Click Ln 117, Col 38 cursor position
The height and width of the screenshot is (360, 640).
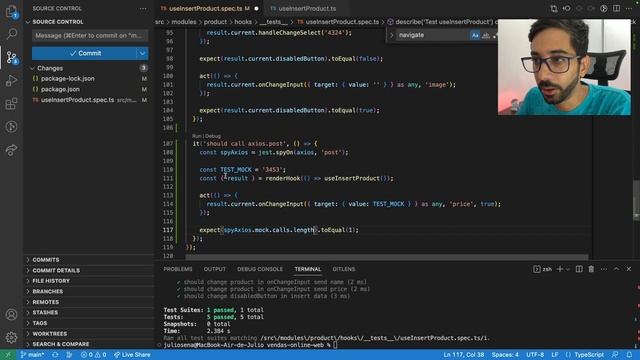[464, 355]
